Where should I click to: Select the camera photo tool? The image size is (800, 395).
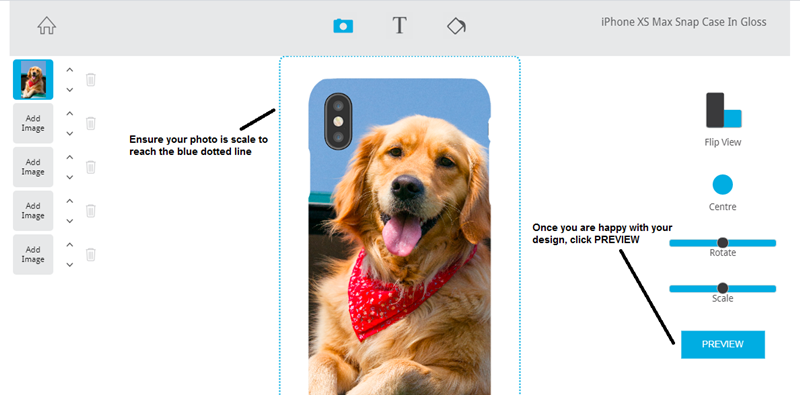coord(343,26)
